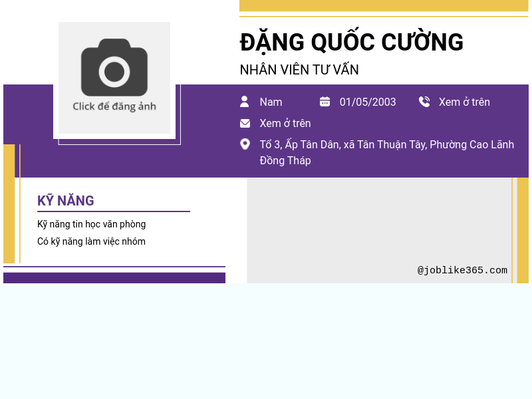
Task: Click the skill 'Kỹ năng tin học văn phòng'
Action: (x=92, y=224)
